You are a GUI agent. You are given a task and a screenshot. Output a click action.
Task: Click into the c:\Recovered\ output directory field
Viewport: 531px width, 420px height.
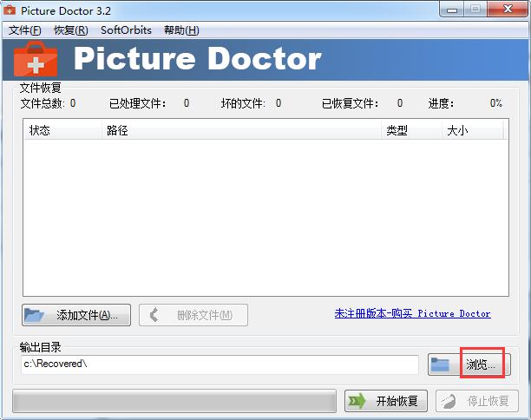click(x=220, y=364)
